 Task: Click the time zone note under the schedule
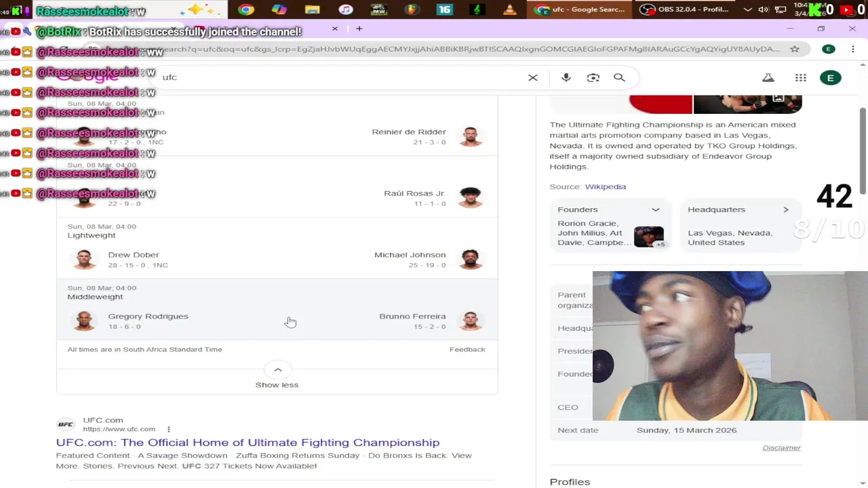pos(144,349)
